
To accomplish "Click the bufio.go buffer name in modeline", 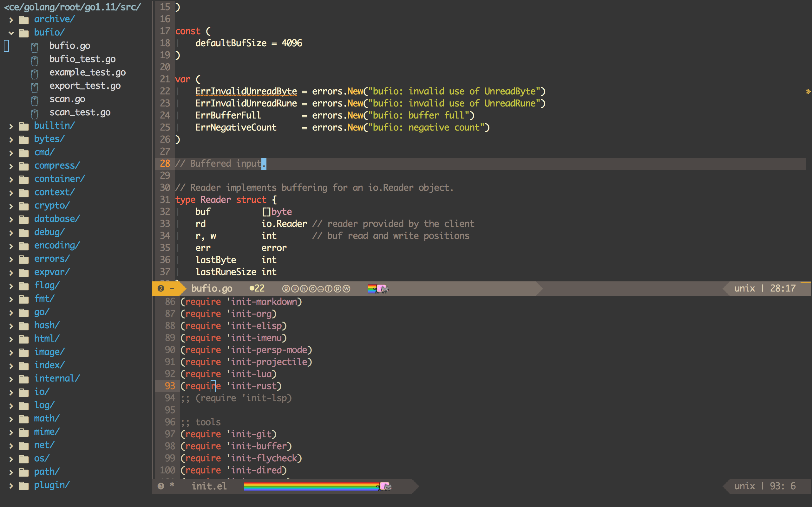I will tap(212, 288).
